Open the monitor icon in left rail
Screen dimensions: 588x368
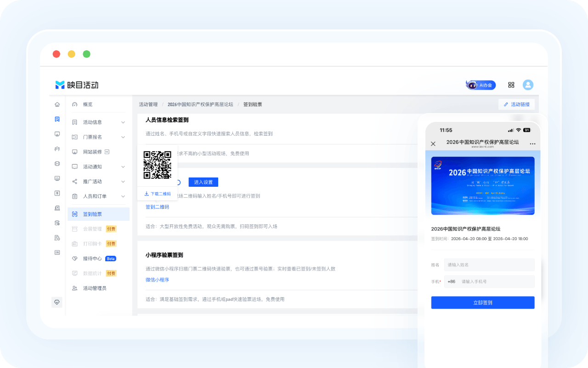(57, 134)
